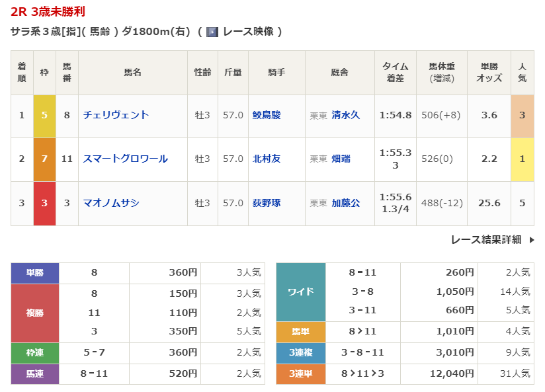Click the race video film icon
The height and width of the screenshot is (392, 545).
[x=212, y=32]
